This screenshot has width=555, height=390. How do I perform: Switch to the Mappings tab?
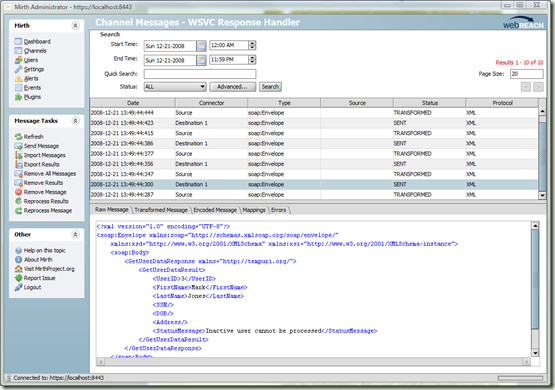click(x=254, y=210)
